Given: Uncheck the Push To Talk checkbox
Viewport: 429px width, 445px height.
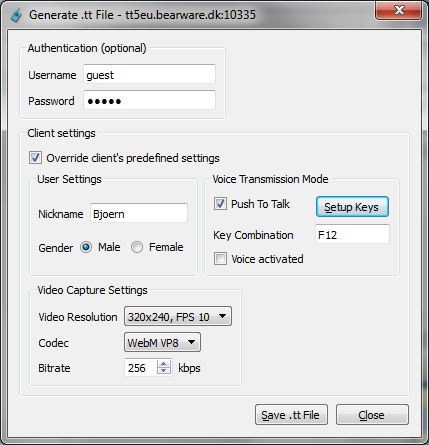Looking at the screenshot, I should point(220,204).
